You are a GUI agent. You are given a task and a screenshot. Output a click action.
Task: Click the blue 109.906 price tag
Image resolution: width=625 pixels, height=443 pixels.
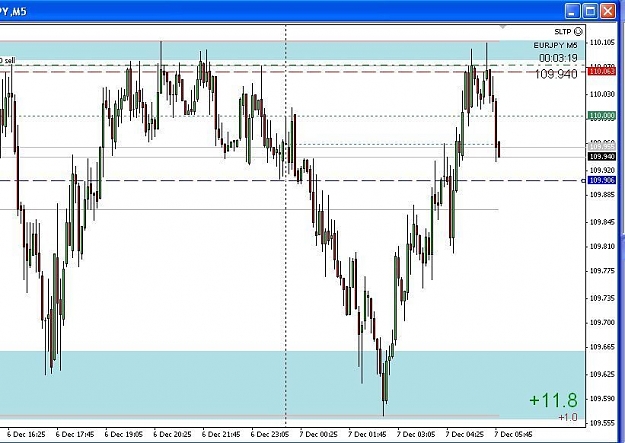click(601, 180)
